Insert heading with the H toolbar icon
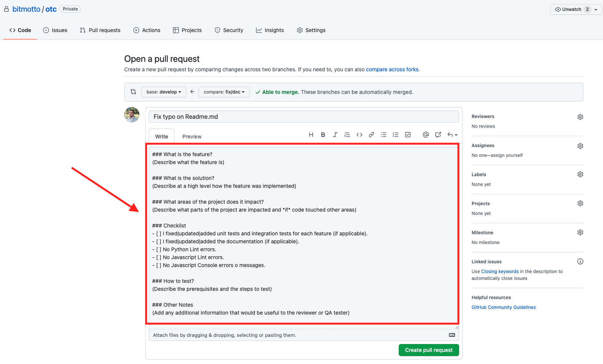The image size is (603, 364). click(x=311, y=135)
